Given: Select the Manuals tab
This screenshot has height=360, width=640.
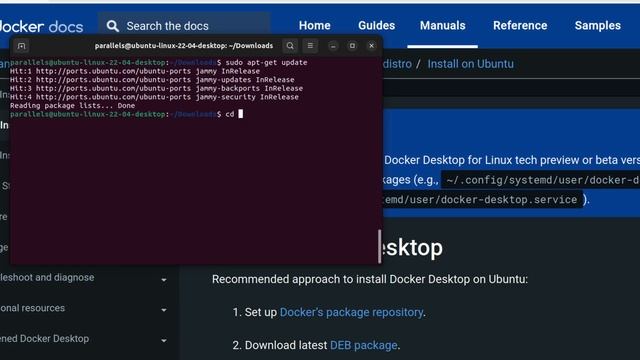Looking at the screenshot, I should pos(442,25).
